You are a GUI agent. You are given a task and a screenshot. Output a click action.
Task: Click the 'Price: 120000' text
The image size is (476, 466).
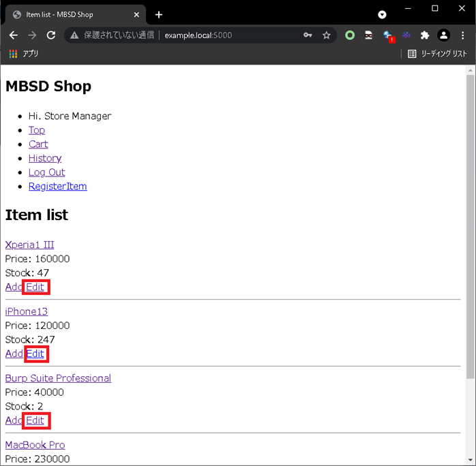pyautogui.click(x=38, y=326)
